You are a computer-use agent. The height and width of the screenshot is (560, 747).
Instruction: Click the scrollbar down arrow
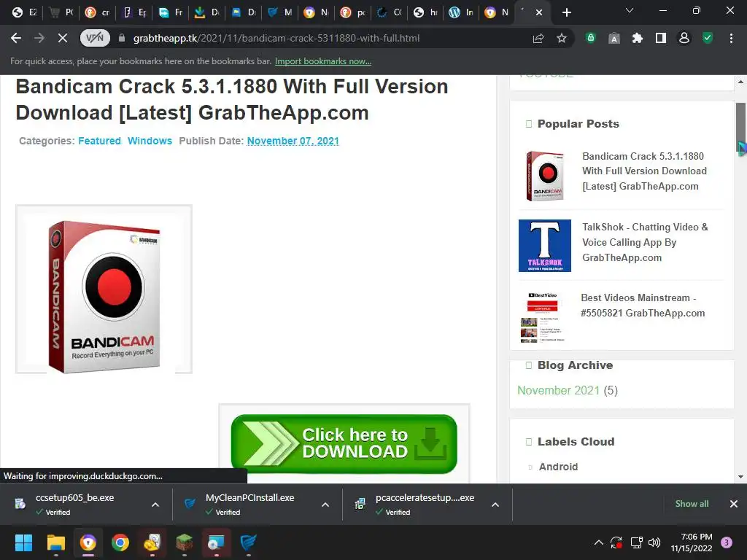(740, 477)
